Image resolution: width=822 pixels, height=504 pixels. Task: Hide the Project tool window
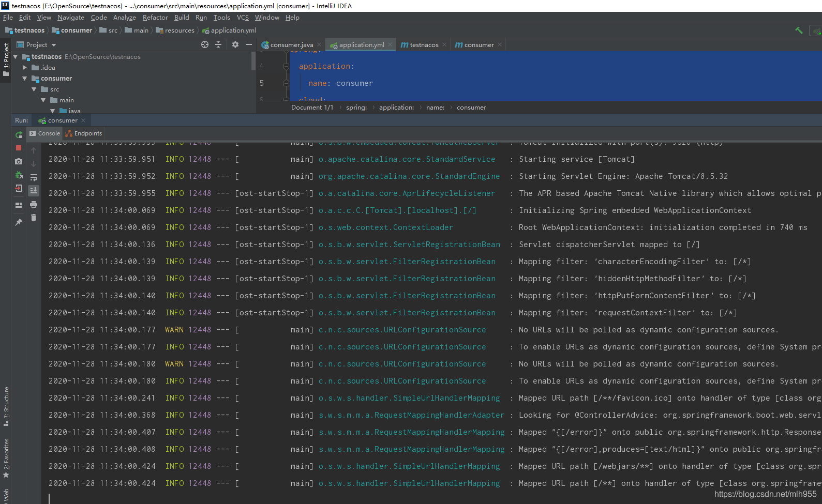click(249, 44)
